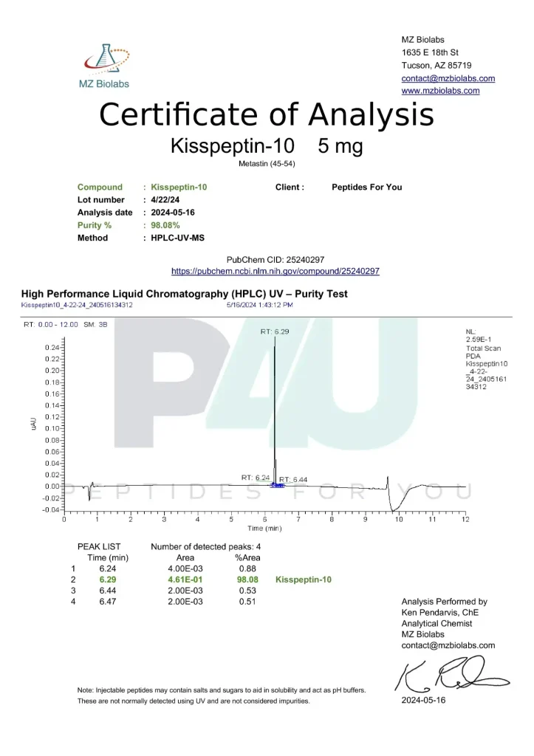Click the "Certificate of Analysis" title
This screenshot has width=534, height=756.
[267, 114]
